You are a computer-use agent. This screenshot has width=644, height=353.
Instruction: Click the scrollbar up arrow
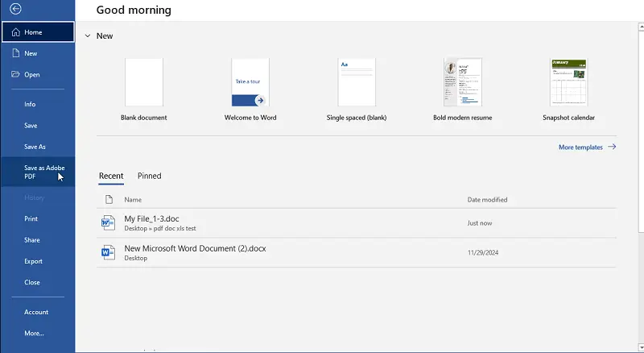point(641,27)
